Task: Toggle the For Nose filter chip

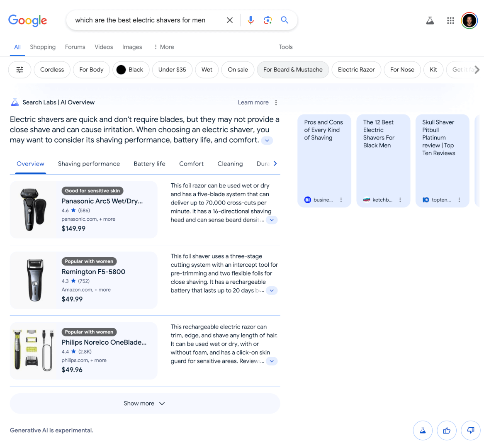Action: coord(402,70)
